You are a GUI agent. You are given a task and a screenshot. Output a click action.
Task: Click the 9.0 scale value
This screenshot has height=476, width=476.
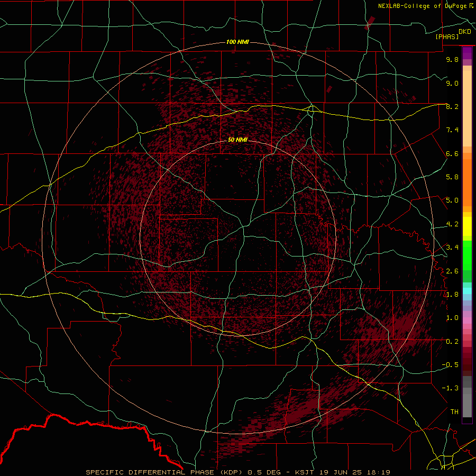coord(452,83)
